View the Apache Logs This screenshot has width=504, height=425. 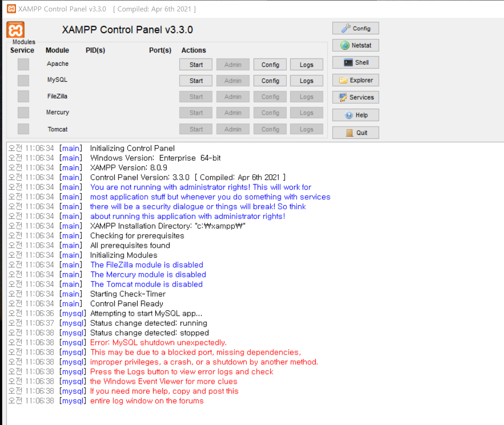(x=306, y=64)
